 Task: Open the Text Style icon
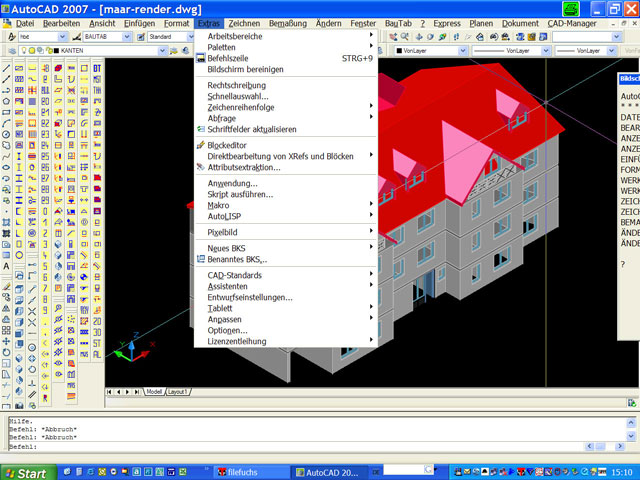coord(12,37)
